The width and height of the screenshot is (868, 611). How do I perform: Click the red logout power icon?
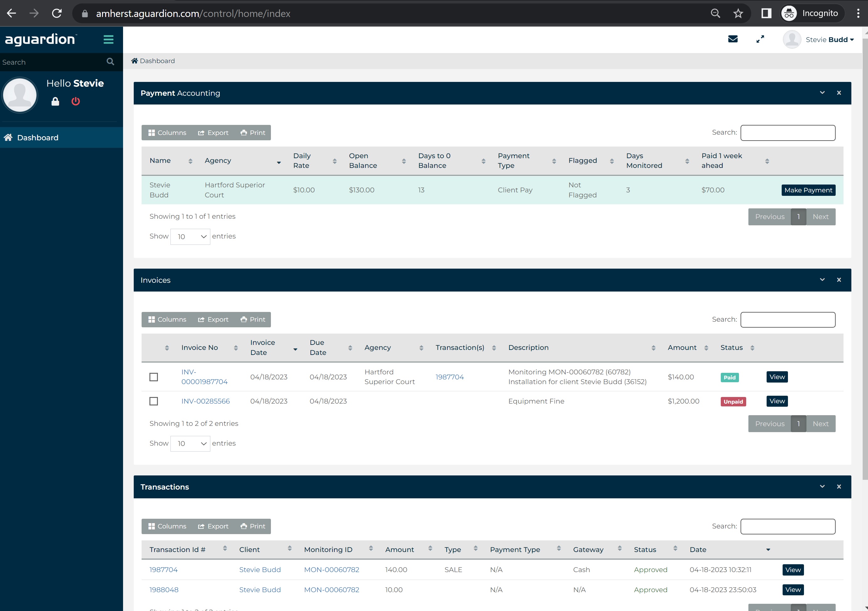[x=75, y=101]
